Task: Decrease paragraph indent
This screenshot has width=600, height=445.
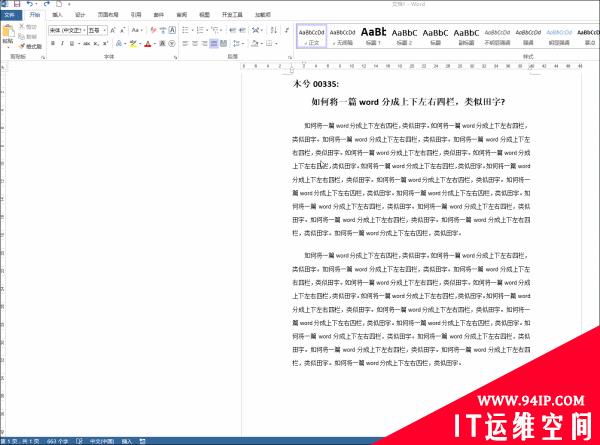Action: pos(233,30)
